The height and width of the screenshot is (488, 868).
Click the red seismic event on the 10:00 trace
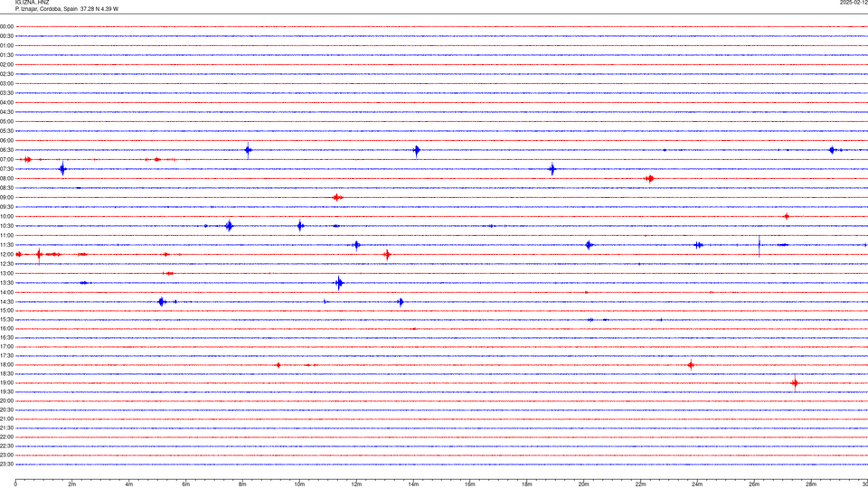pos(786,216)
